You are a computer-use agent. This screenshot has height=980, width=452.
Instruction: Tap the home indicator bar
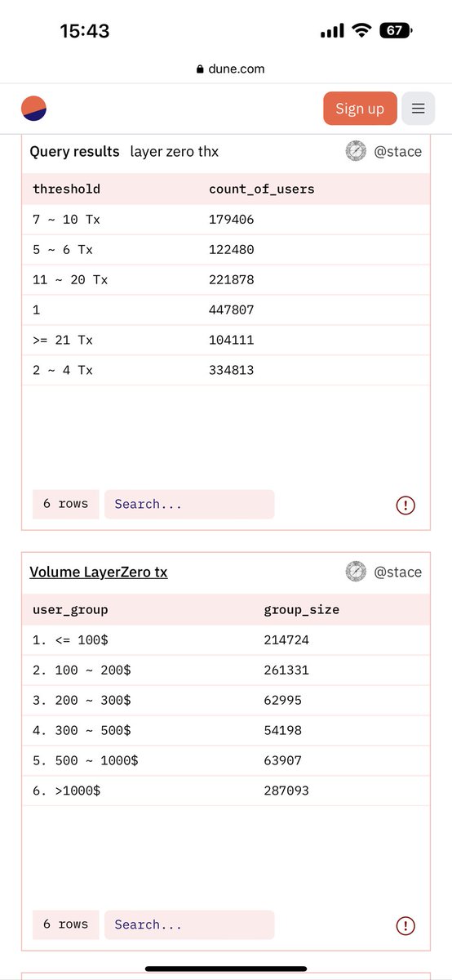click(x=226, y=969)
